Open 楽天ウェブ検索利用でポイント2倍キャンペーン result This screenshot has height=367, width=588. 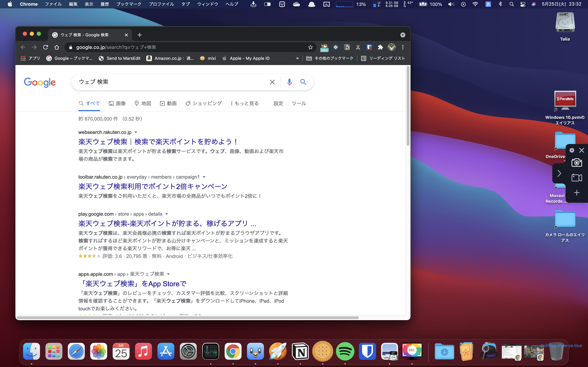pos(153,186)
